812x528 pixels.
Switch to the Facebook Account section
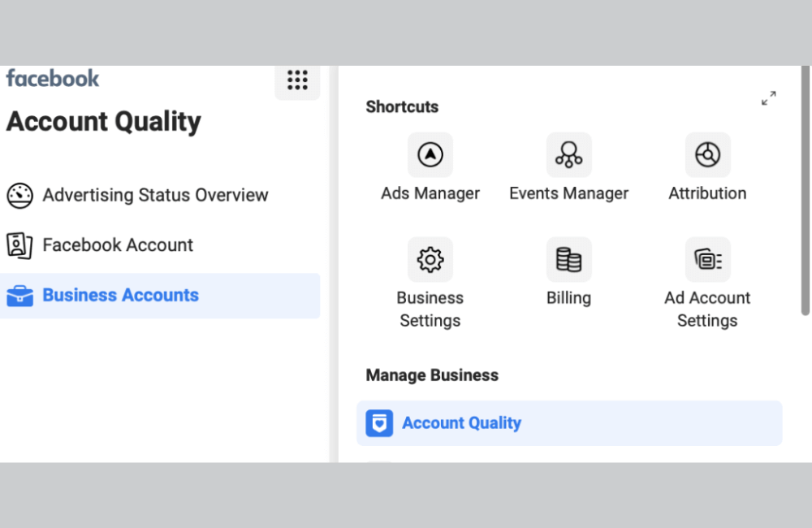coord(118,245)
